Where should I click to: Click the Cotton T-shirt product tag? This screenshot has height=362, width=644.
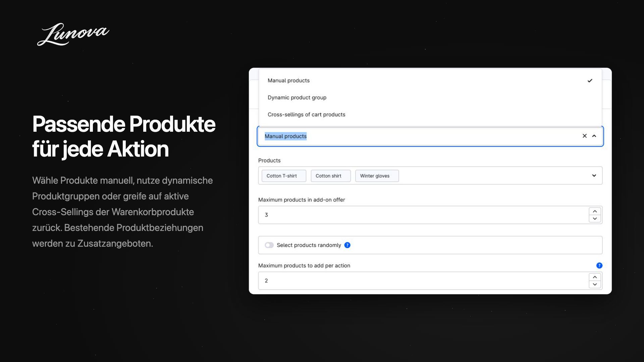pyautogui.click(x=284, y=176)
